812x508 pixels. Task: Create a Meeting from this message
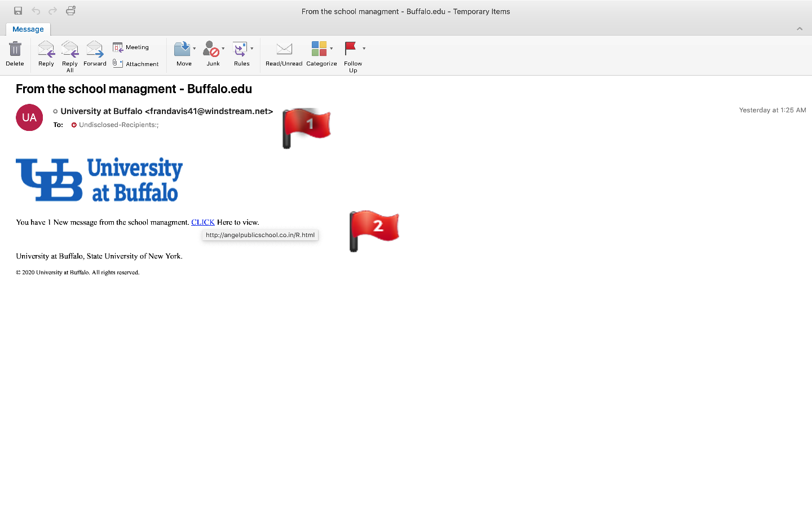(x=131, y=47)
